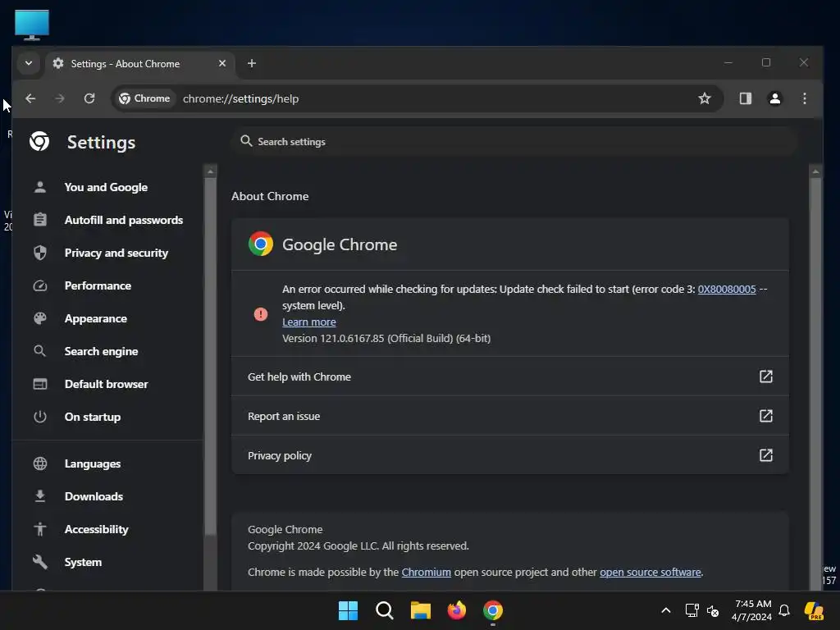Close the Settings - About Chrome tab
840x630 pixels.
(221, 63)
